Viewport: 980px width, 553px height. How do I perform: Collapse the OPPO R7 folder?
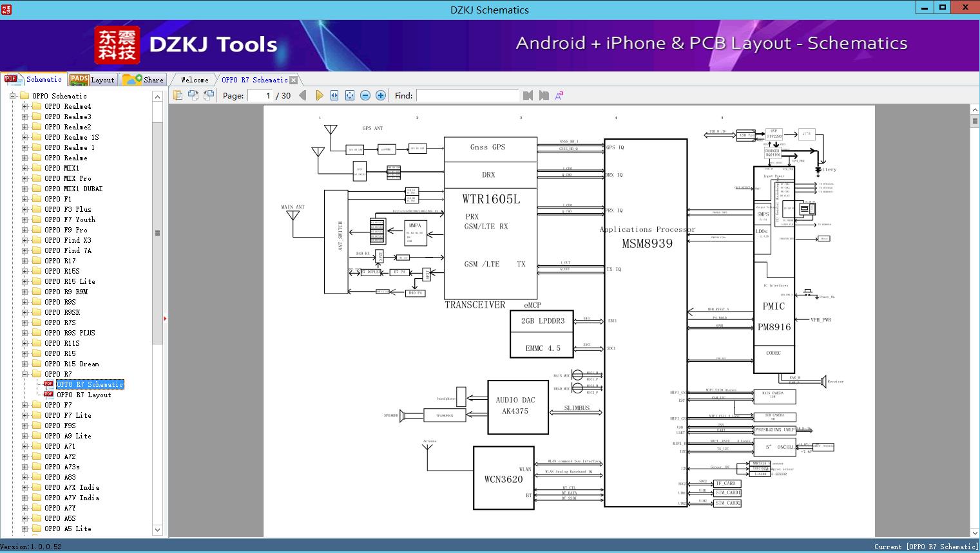[24, 374]
